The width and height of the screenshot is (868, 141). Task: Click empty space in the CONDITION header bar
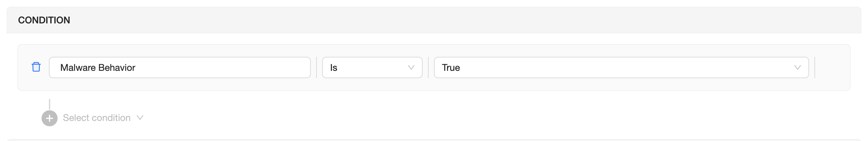tap(438, 20)
